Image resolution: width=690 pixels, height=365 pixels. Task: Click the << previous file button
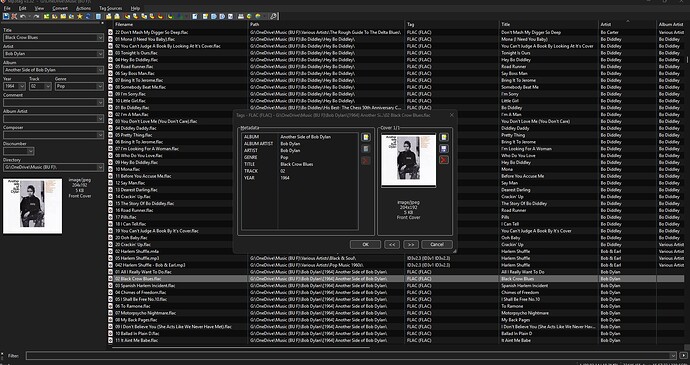point(392,244)
